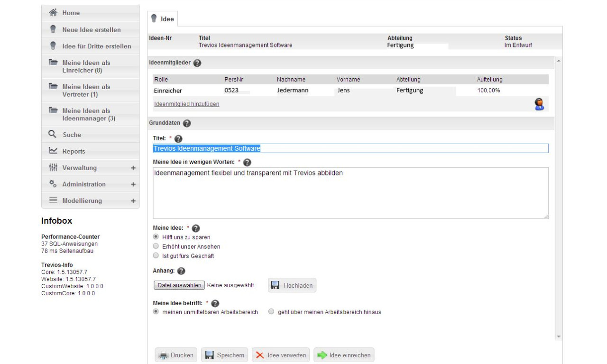607x364 pixels.
Task: Click the Datei auswählen button
Action: pos(179,285)
